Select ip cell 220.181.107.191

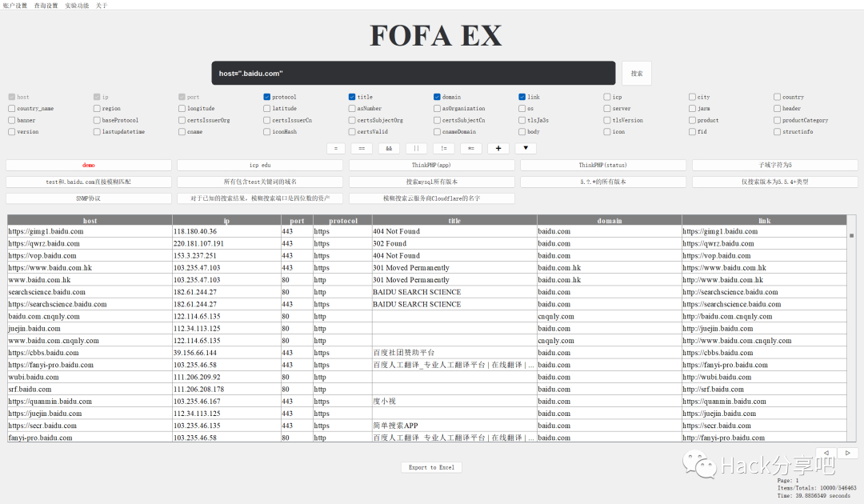tap(226, 243)
